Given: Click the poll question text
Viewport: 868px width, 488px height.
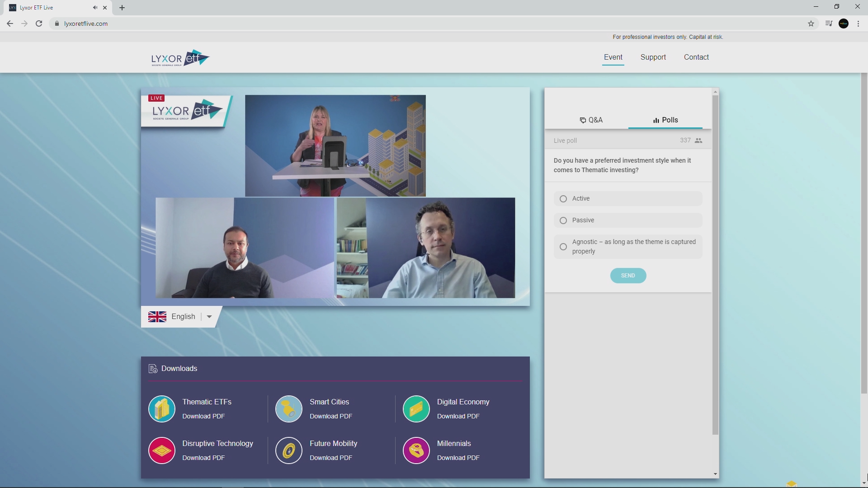Looking at the screenshot, I should coord(622,165).
